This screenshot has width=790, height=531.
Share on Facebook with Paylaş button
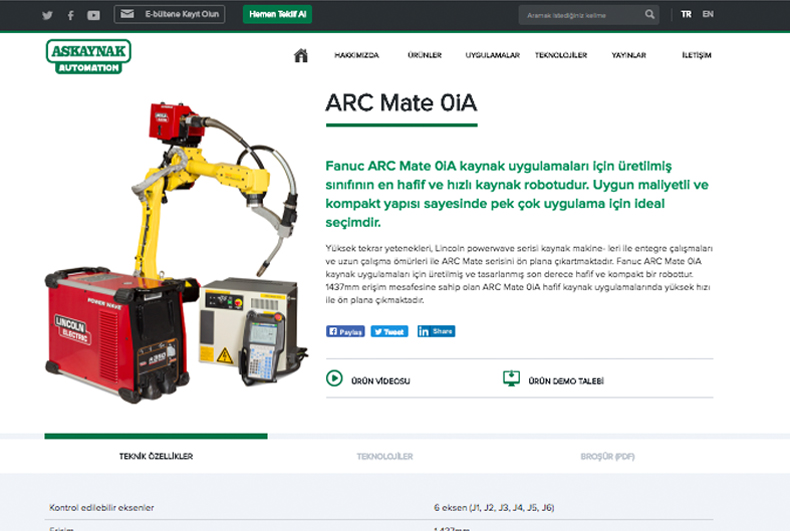click(x=345, y=331)
